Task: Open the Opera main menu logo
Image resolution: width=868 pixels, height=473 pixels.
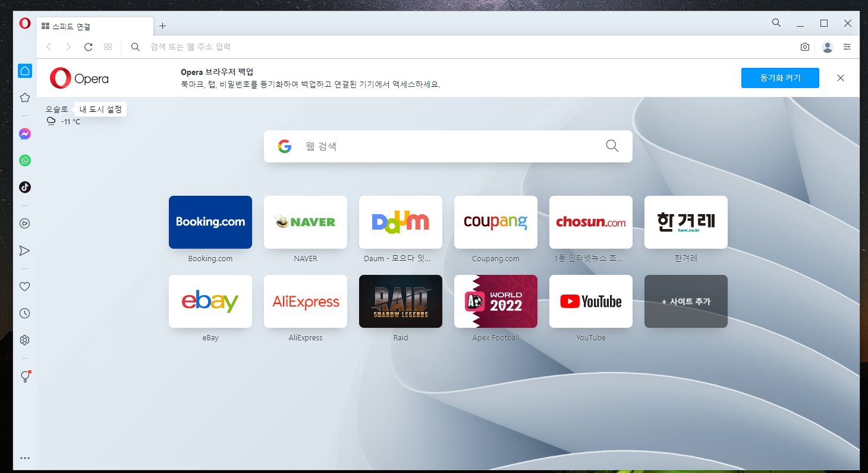Action: (24, 23)
